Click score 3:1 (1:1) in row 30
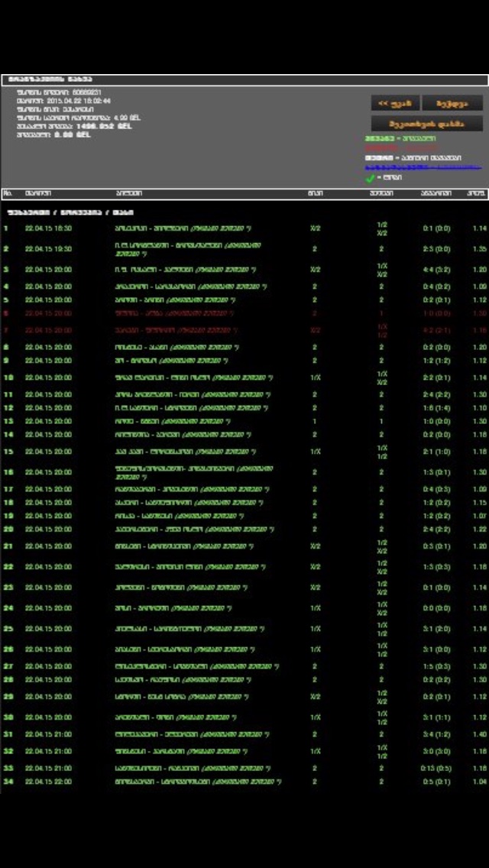489x868 pixels. (x=436, y=717)
